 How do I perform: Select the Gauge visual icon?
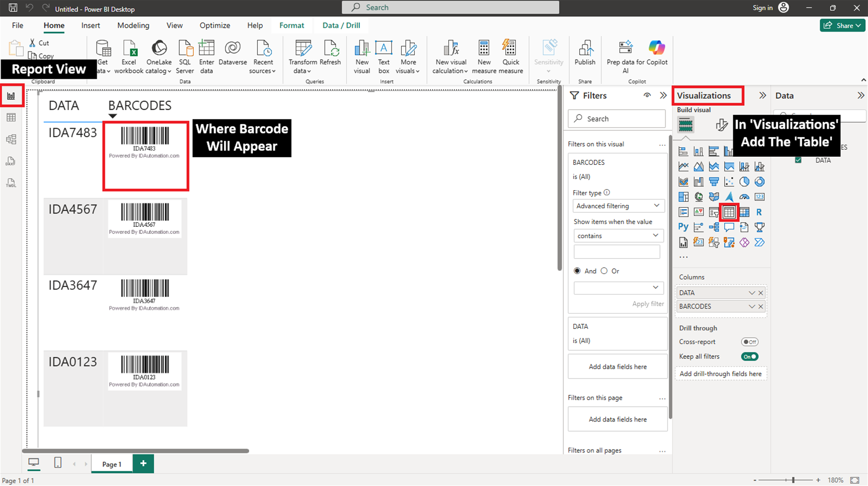pos(744,197)
